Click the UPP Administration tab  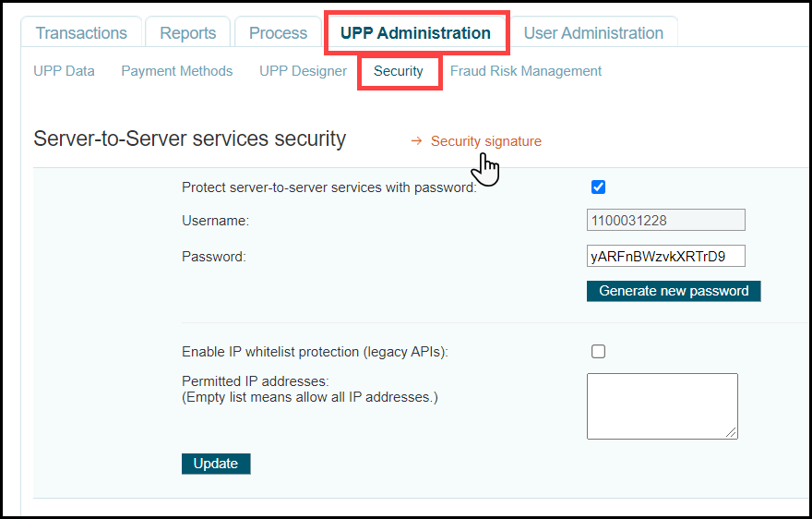coord(415,33)
